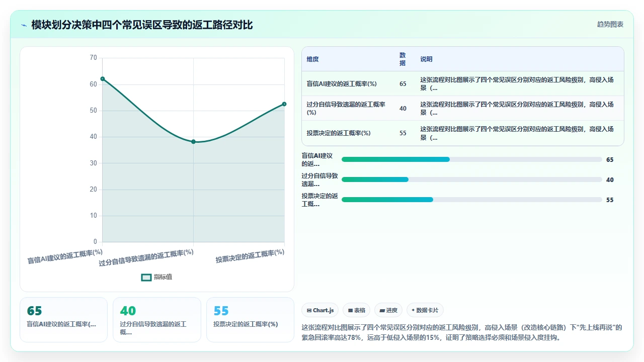644x362 pixels.
Task: Select the 进度 tag
Action: 388,310
